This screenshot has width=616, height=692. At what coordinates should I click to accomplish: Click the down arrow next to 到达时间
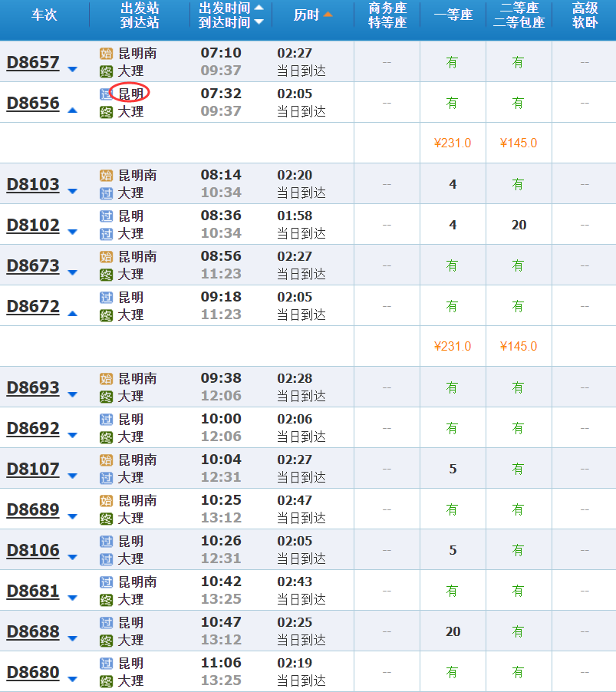pyautogui.click(x=259, y=22)
